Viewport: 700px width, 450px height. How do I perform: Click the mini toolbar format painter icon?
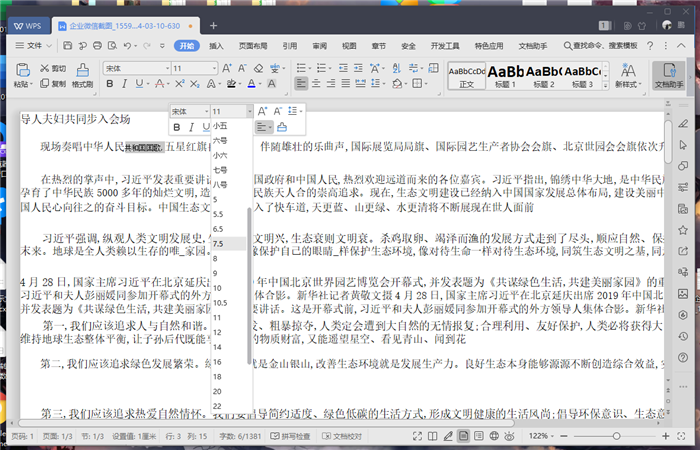point(282,128)
